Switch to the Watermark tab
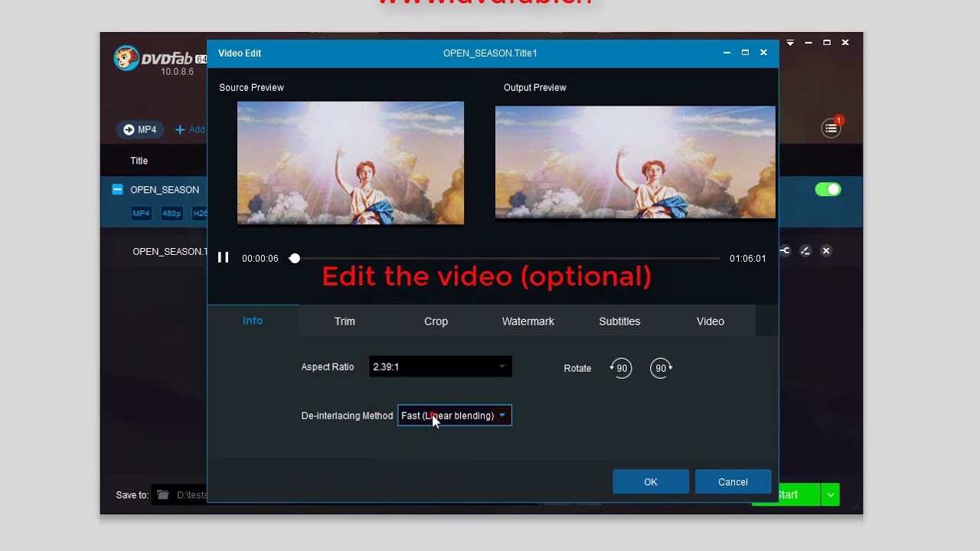The height and width of the screenshot is (551, 980). click(528, 321)
